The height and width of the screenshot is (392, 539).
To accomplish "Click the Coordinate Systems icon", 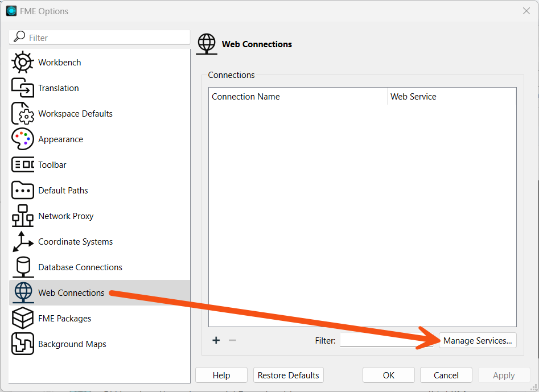I will (22, 241).
